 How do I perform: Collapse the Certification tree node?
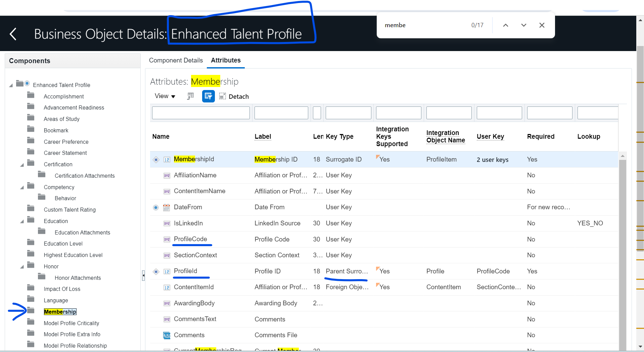pos(21,165)
